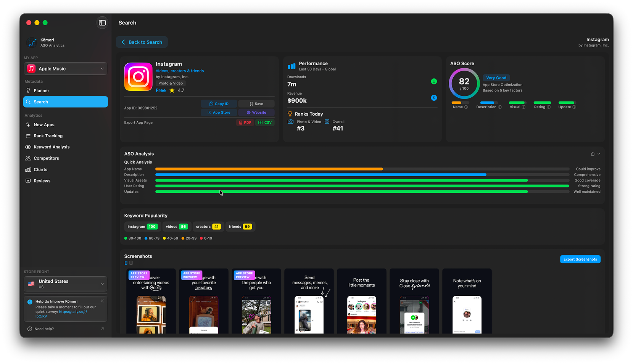The width and height of the screenshot is (633, 364).
Task: Click the Photo & Video category tag
Action: (x=171, y=83)
